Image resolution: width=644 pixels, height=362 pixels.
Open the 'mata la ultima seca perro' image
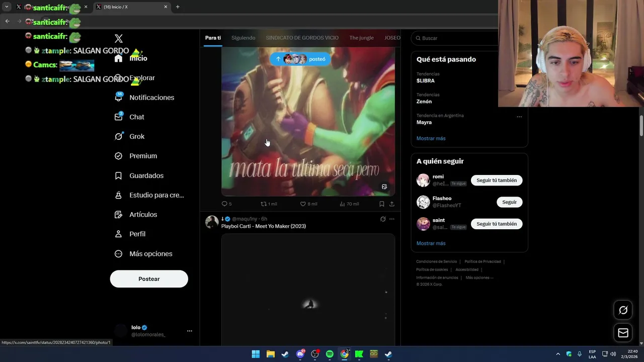[308, 122]
